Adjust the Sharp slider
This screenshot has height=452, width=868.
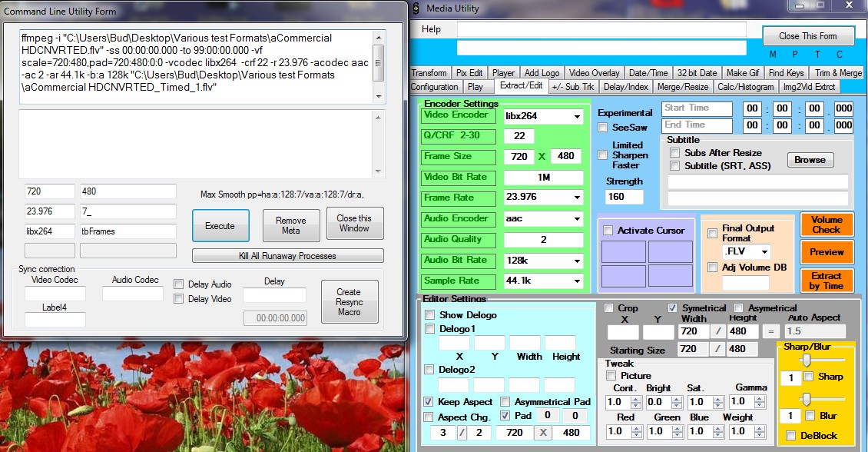(807, 361)
